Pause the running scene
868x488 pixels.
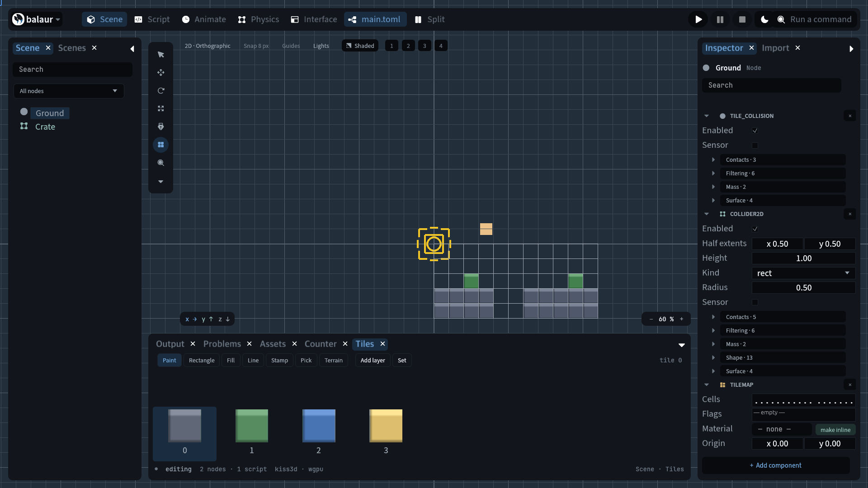pos(720,19)
